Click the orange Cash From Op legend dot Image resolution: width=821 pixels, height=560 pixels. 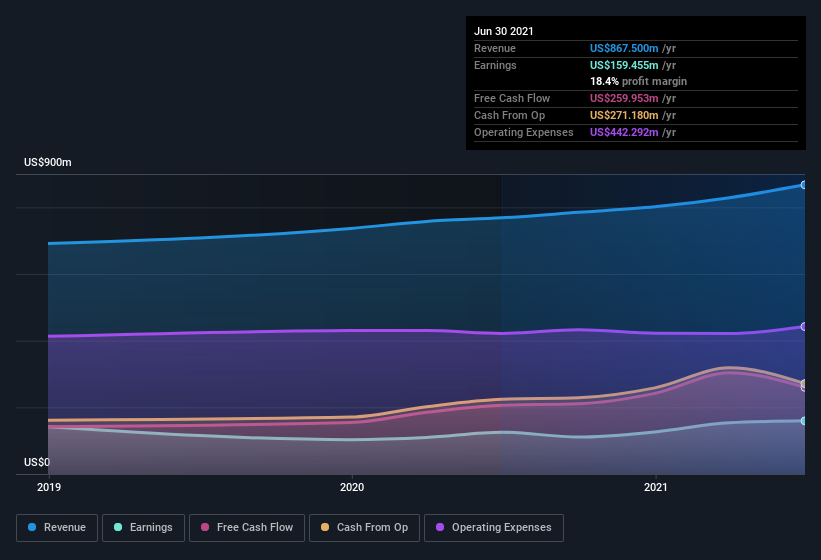[x=325, y=527]
